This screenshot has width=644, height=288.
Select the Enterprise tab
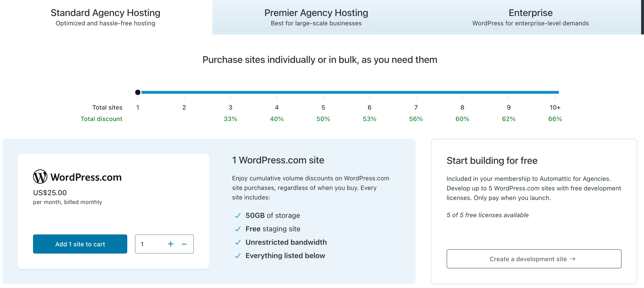[531, 17]
